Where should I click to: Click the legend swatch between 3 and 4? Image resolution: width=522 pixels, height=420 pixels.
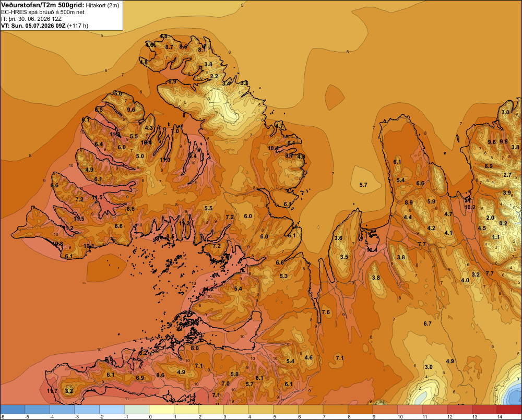pyautogui.click(x=236, y=410)
